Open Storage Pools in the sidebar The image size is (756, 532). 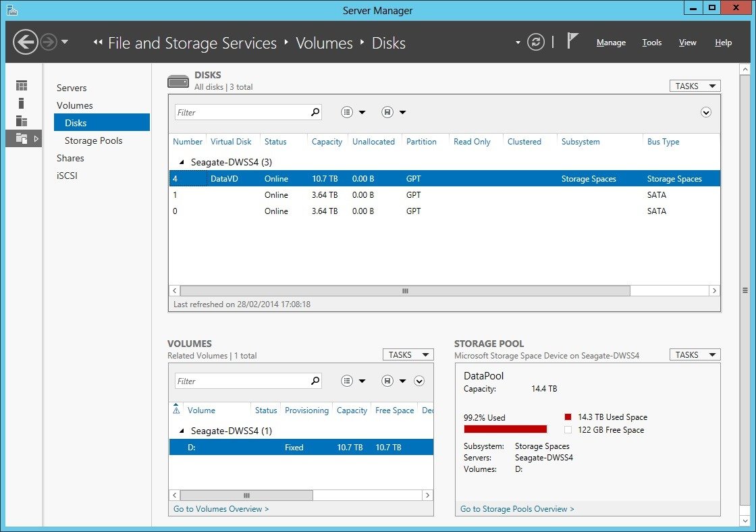click(94, 140)
